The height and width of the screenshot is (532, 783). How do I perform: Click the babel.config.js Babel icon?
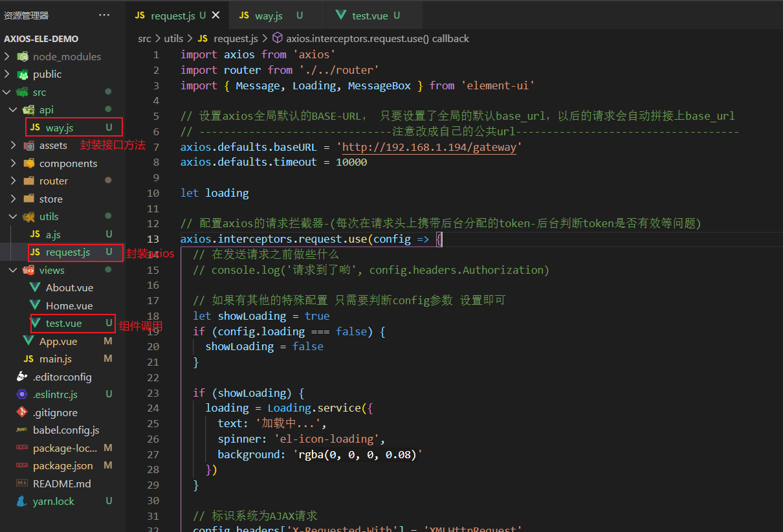click(23, 430)
